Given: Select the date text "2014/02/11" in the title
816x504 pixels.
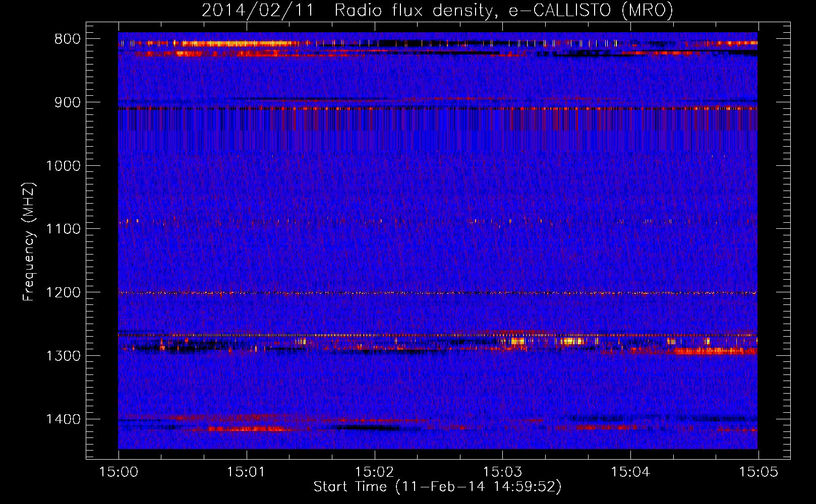Looking at the screenshot, I should (x=257, y=11).
